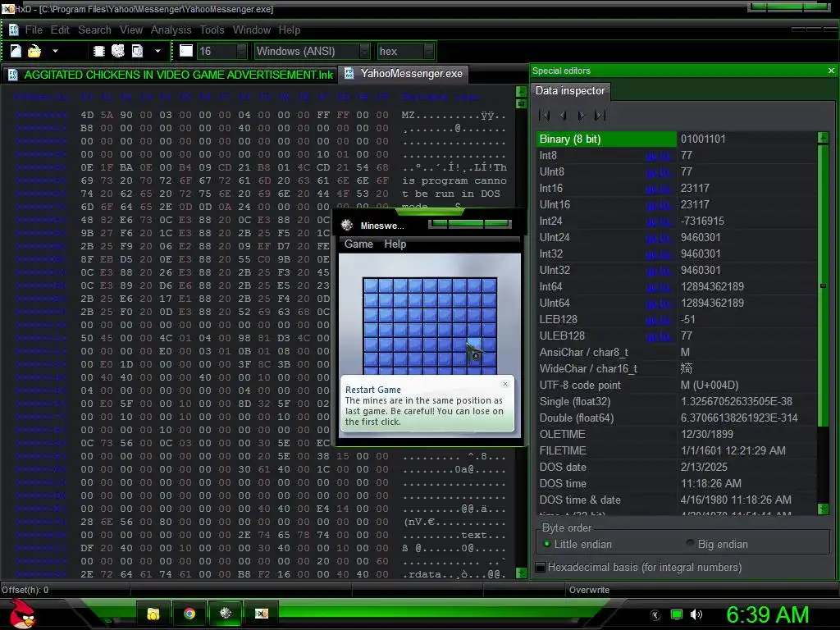Click hex byte 4D in first row
This screenshot has height=630, width=840.
pyautogui.click(x=87, y=115)
